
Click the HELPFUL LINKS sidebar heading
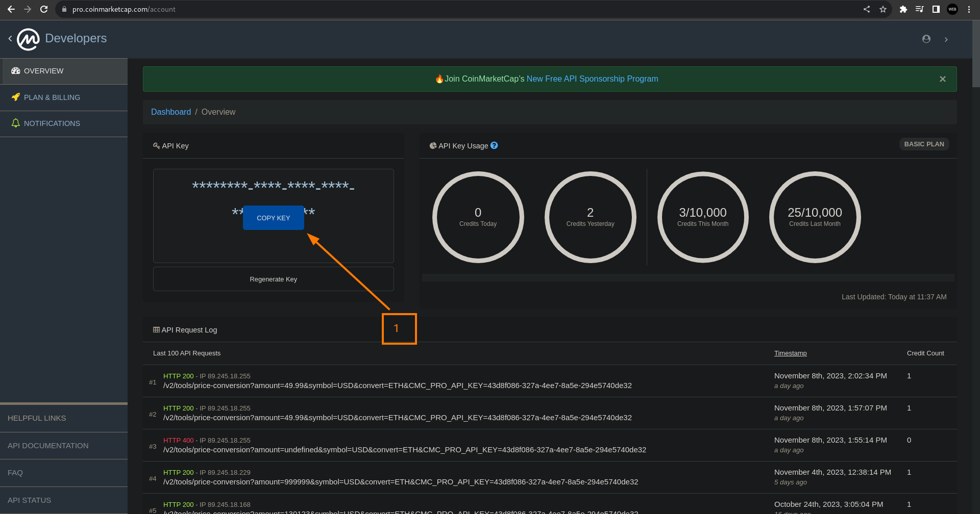(x=37, y=418)
